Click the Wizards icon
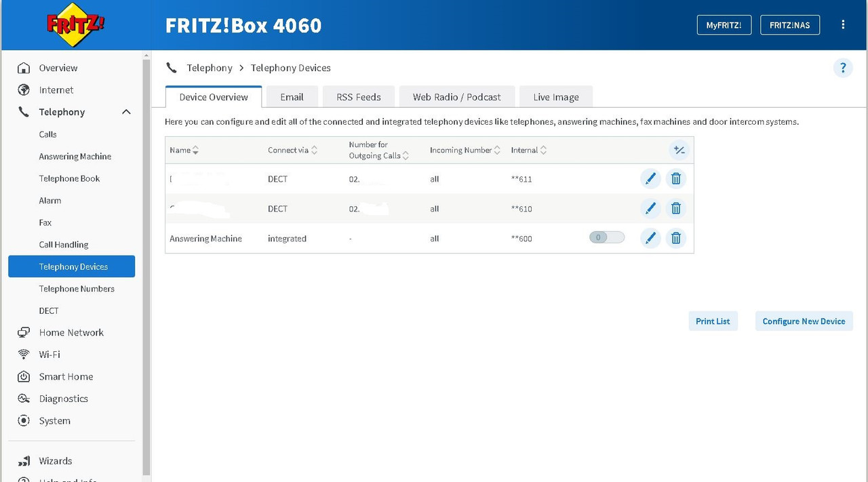The width and height of the screenshot is (868, 482). (x=24, y=461)
